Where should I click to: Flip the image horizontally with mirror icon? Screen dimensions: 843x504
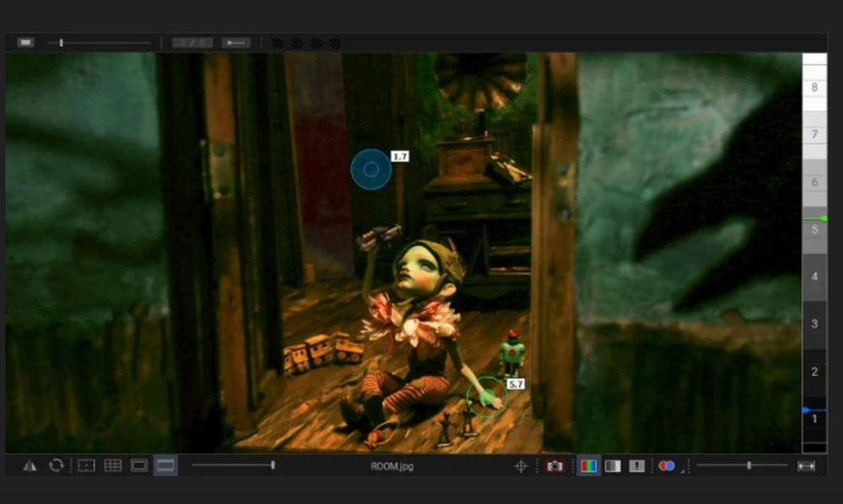30,466
